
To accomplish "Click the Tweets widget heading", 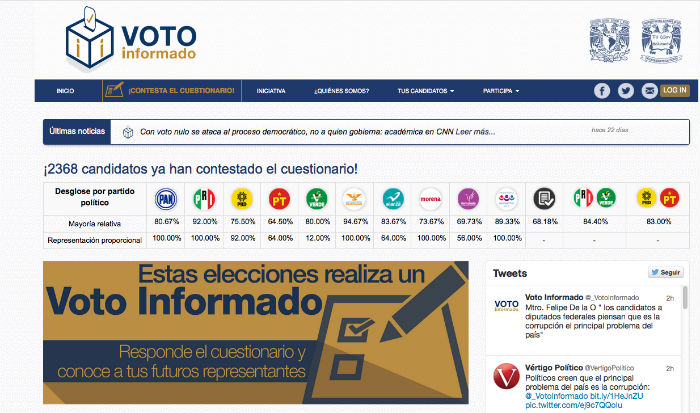I will click(x=510, y=273).
